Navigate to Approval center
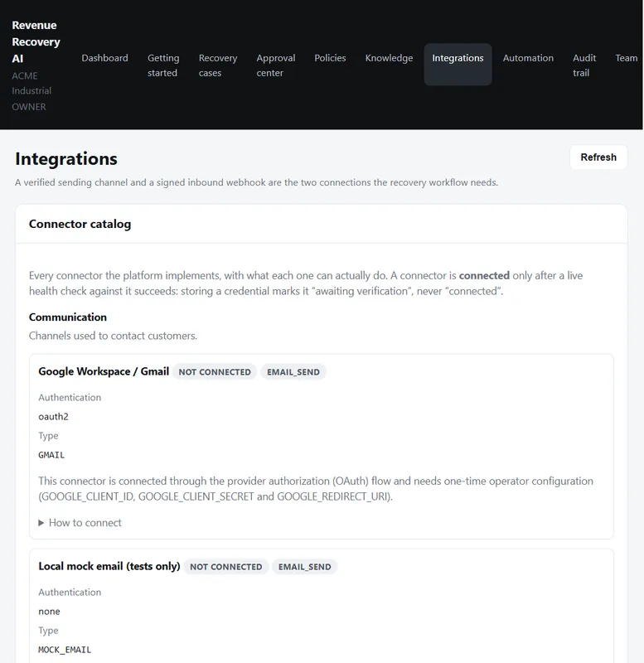 276,65
